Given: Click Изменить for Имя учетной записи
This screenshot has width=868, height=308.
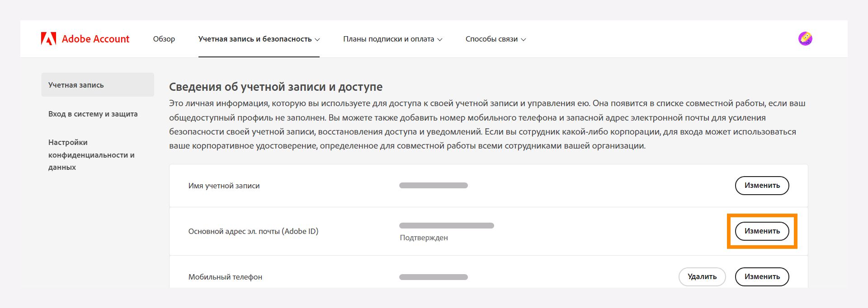Looking at the screenshot, I should 762,185.
